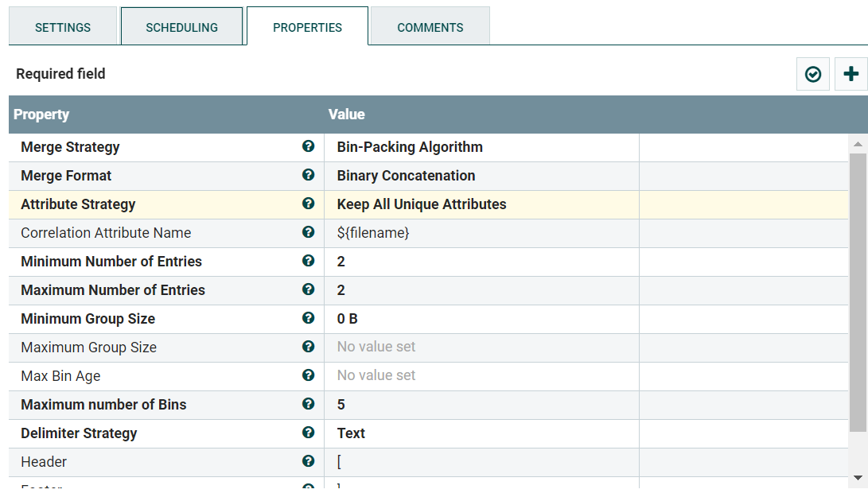View help for the Merge Format property

(x=308, y=175)
